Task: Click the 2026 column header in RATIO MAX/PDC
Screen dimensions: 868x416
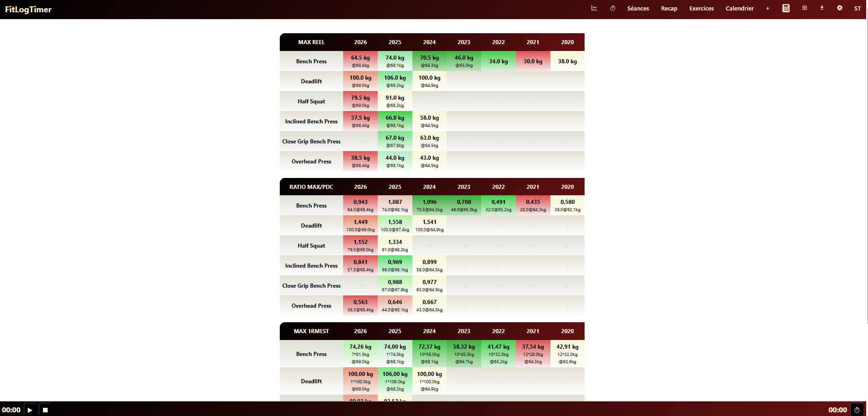Action: tap(360, 187)
